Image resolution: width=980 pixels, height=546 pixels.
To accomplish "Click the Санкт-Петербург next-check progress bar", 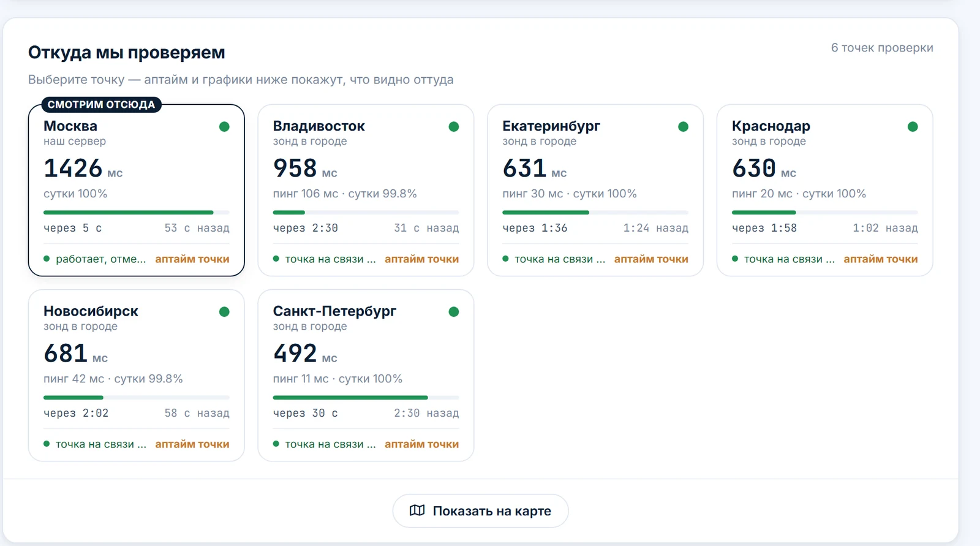I will point(366,398).
